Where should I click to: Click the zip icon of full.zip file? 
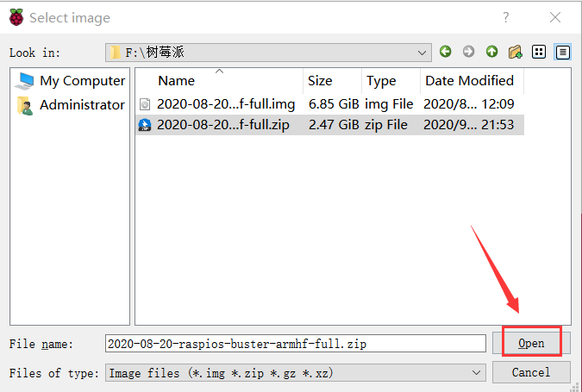coord(145,125)
